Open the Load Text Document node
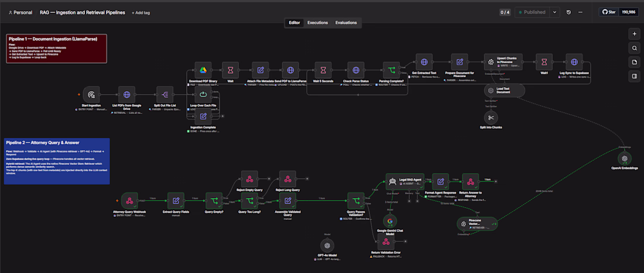 point(504,91)
